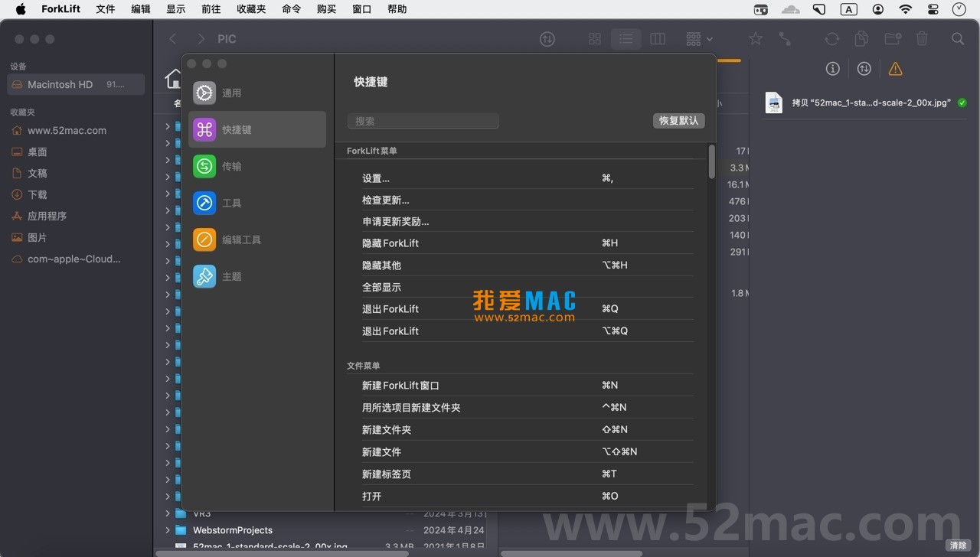Viewport: 980px width, 557px height.
Task: Click the trash delete icon in toolbar
Action: [x=923, y=39]
